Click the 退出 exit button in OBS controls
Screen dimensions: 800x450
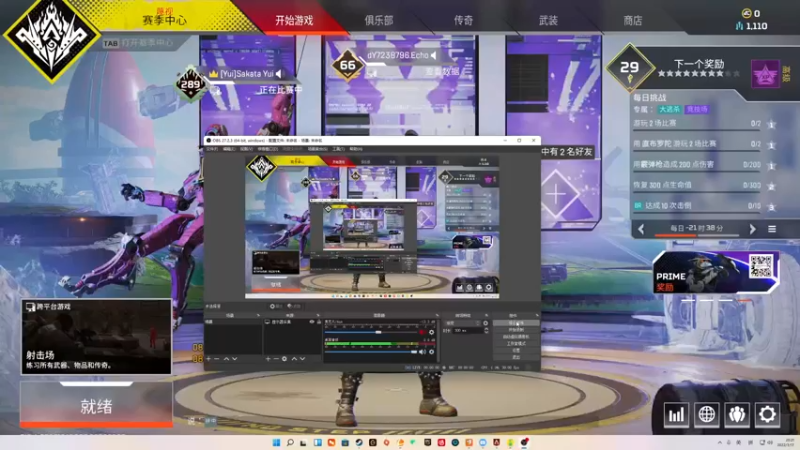[516, 357]
